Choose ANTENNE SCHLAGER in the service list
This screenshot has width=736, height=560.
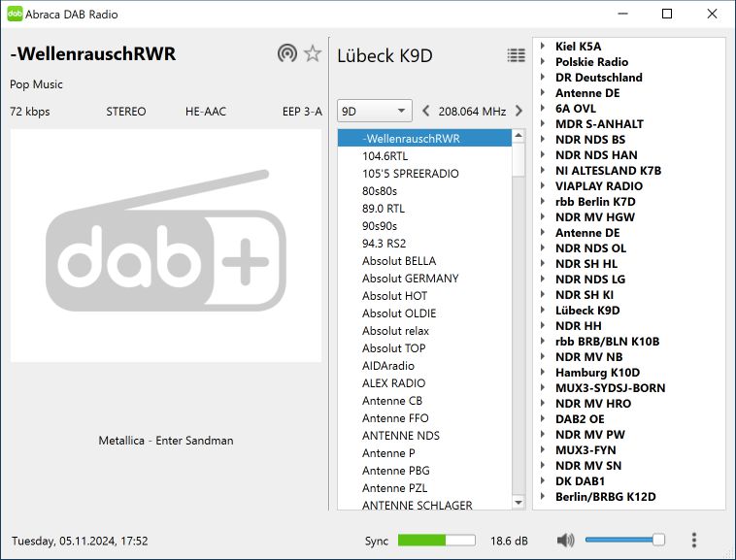[x=417, y=506]
